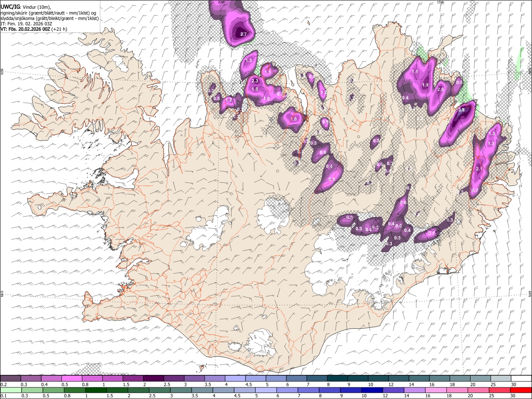Click the '(+21 h)' forecast offset
The height and width of the screenshot is (399, 532).
pos(59,29)
